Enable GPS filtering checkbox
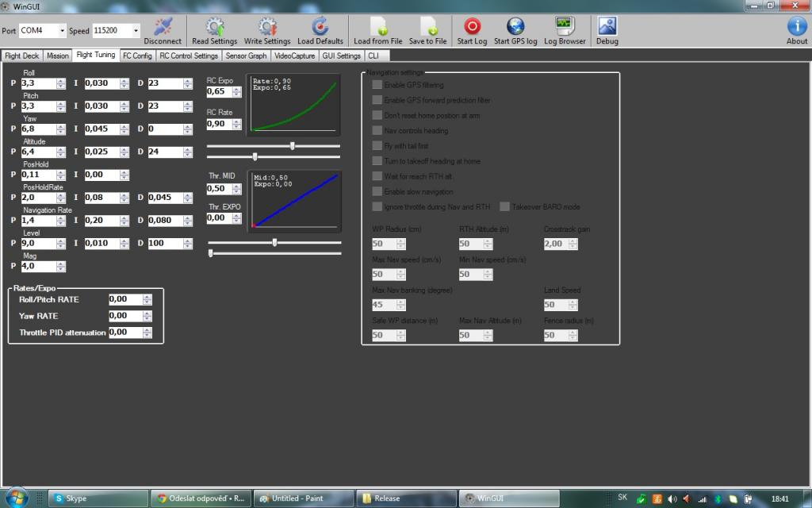Image resolution: width=812 pixels, height=508 pixels. pyautogui.click(x=377, y=85)
